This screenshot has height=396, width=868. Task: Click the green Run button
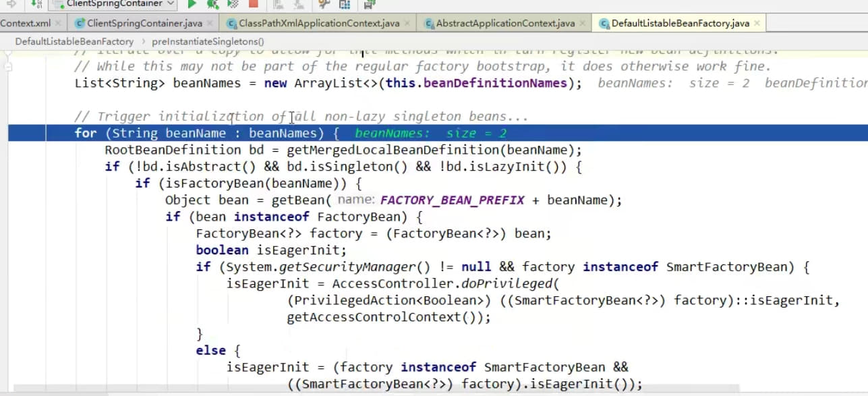(192, 4)
